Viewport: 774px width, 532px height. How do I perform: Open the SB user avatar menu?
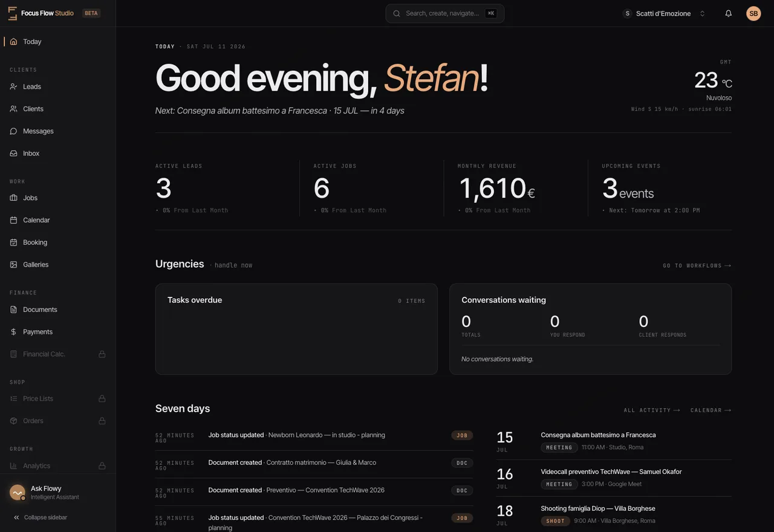coord(753,13)
